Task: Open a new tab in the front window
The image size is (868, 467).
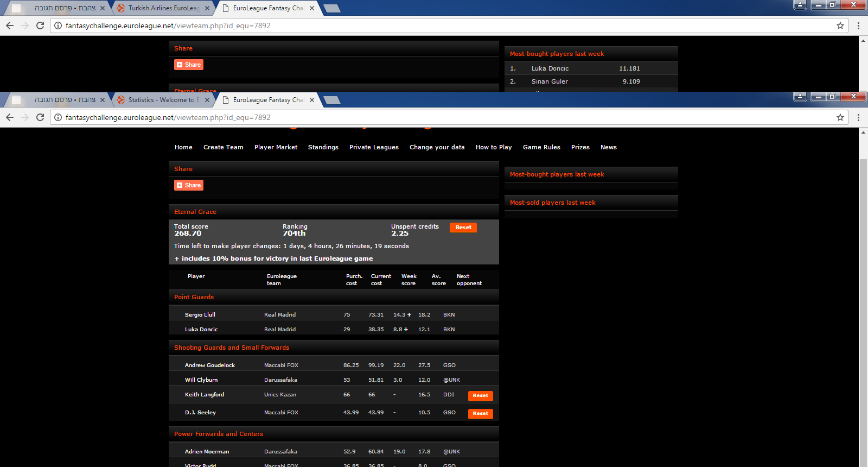Action: (x=331, y=100)
